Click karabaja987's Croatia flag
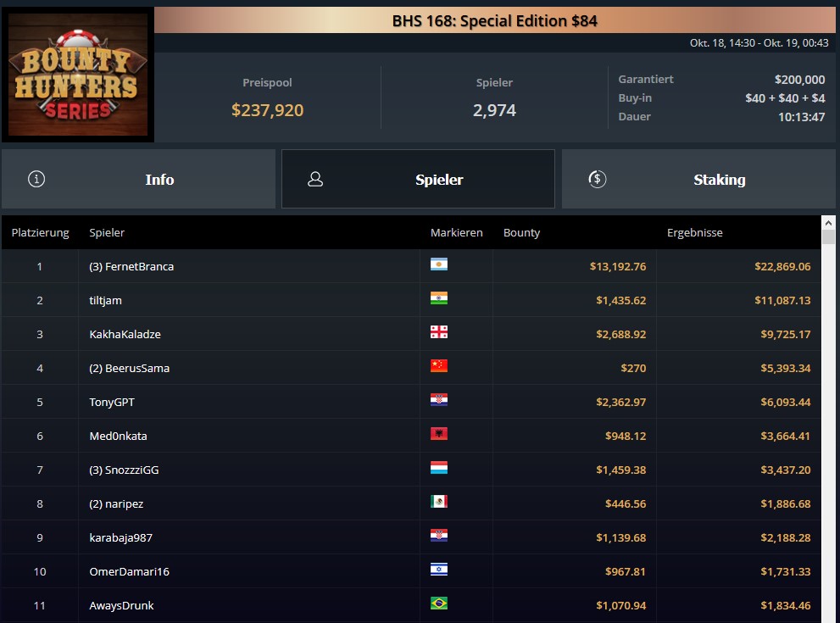The width and height of the screenshot is (840, 623). coord(439,536)
